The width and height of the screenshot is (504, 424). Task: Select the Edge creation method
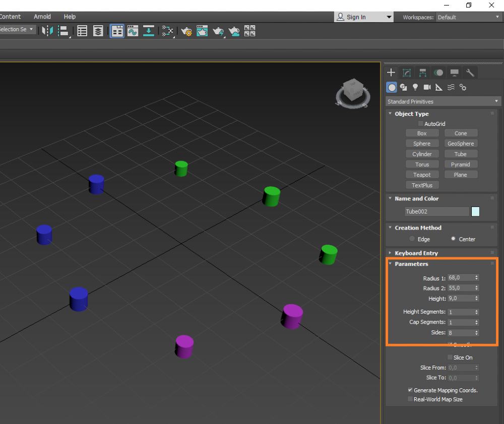(x=412, y=239)
